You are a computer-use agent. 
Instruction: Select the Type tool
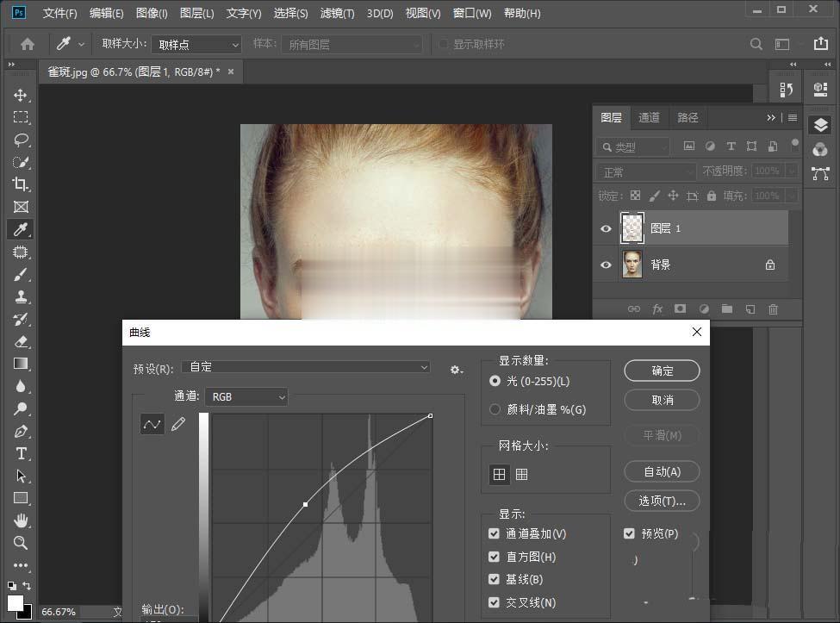pos(21,454)
